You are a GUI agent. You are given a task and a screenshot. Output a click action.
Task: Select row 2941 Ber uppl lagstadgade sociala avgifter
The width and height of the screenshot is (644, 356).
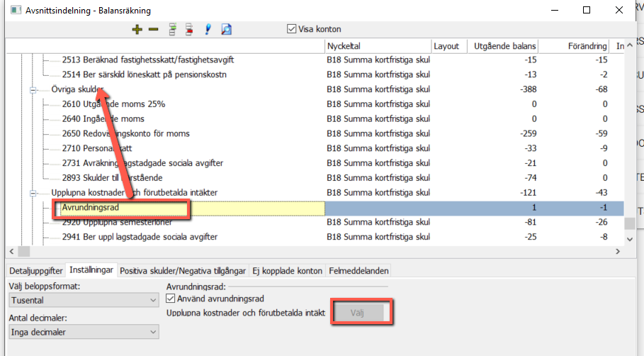click(x=140, y=237)
